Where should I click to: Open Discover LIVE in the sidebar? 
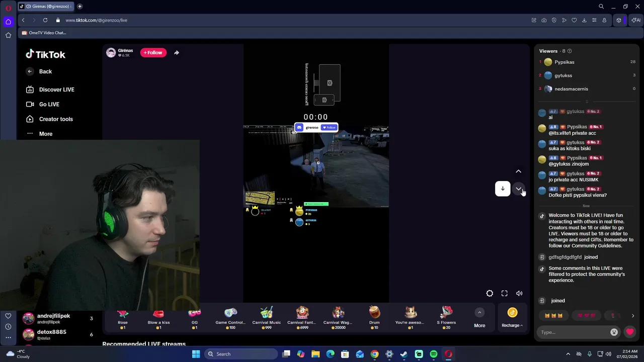[x=50, y=89]
